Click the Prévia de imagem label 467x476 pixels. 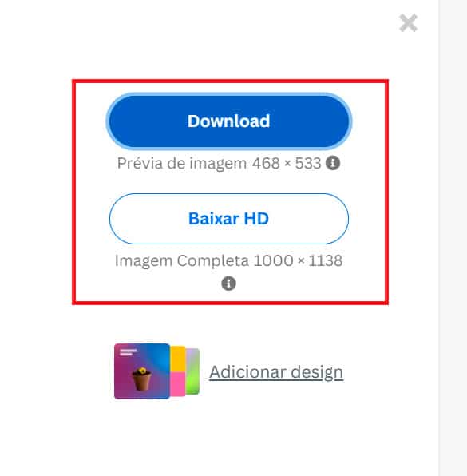182,163
